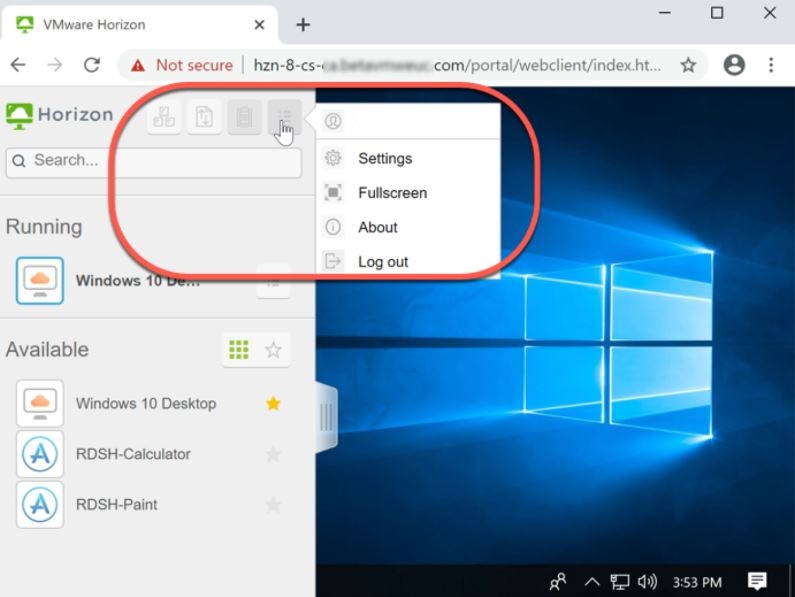Open running Windows 10 desktop options menu
Image resolution: width=795 pixels, height=597 pixels.
pyautogui.click(x=273, y=282)
